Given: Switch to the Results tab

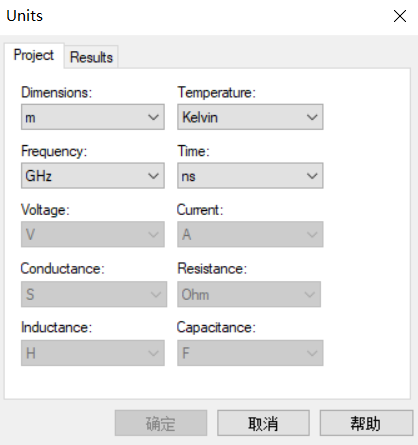Looking at the screenshot, I should (x=91, y=57).
